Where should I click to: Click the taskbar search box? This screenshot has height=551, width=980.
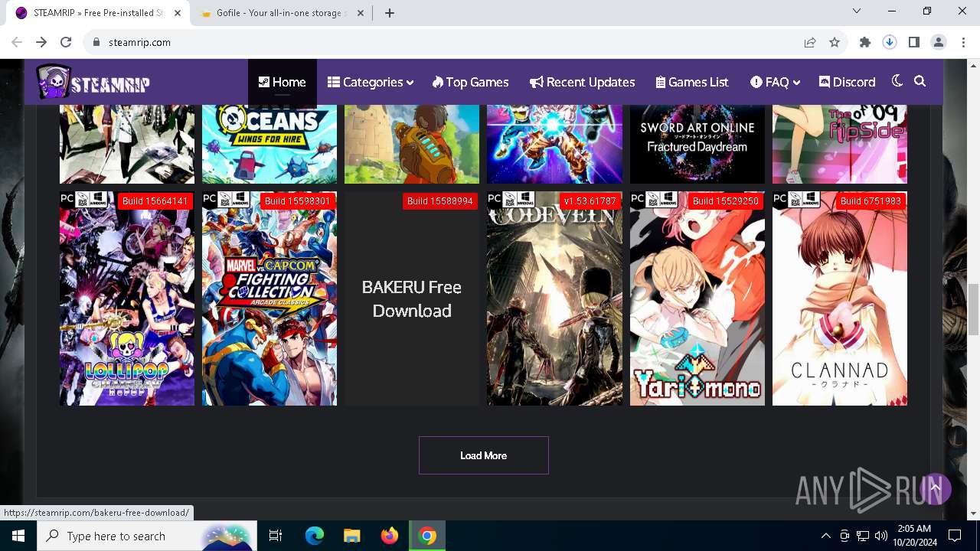[x=147, y=536]
